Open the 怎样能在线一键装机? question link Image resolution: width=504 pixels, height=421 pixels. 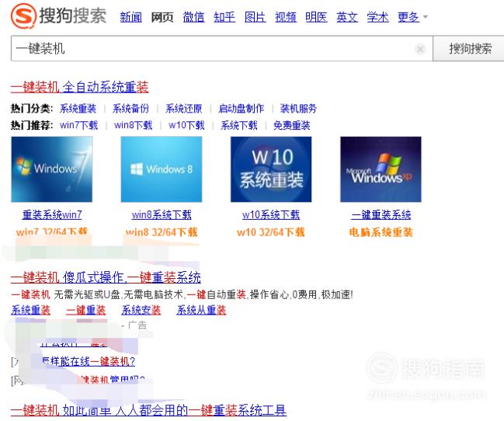click(88, 361)
